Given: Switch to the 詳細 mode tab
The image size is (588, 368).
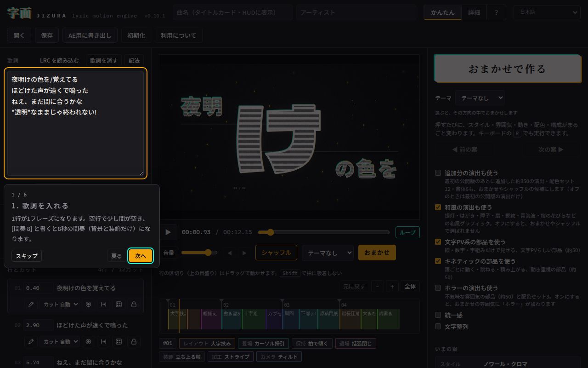Looking at the screenshot, I should tap(475, 12).
